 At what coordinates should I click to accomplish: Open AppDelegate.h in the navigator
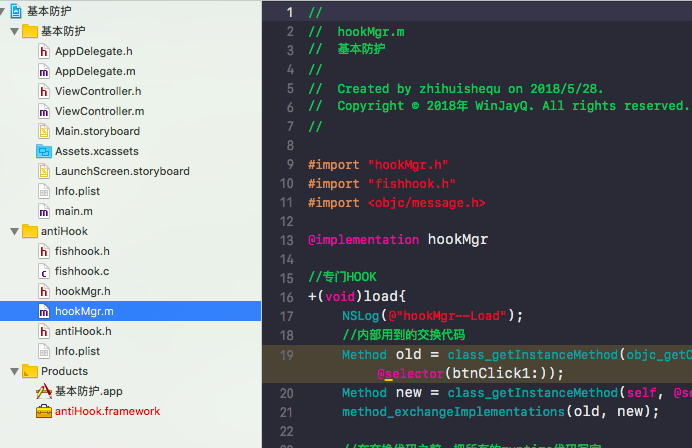[94, 52]
